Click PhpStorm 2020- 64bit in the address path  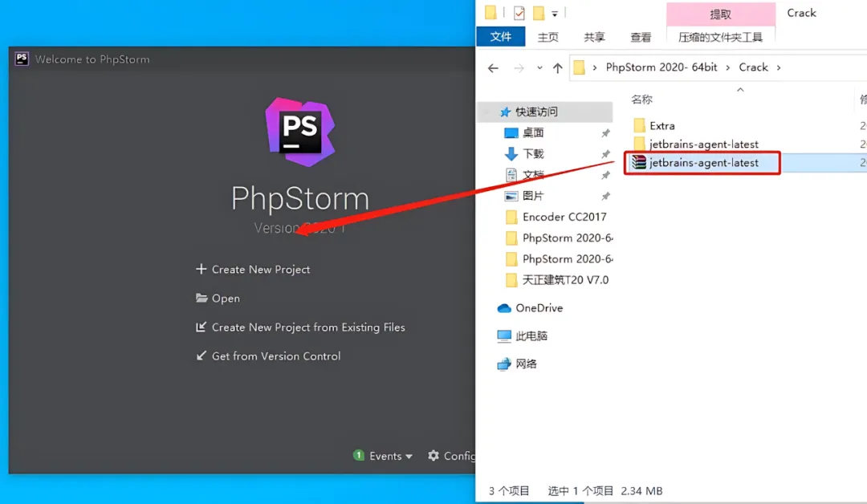[661, 67]
